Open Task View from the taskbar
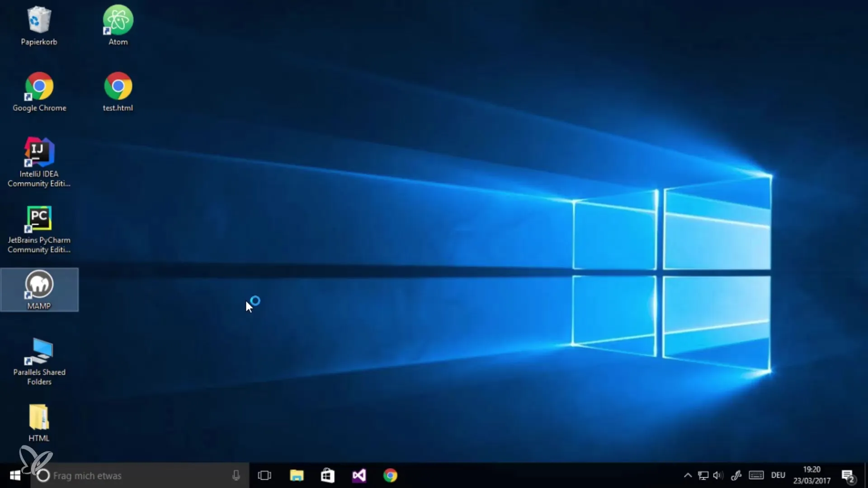 (264, 475)
